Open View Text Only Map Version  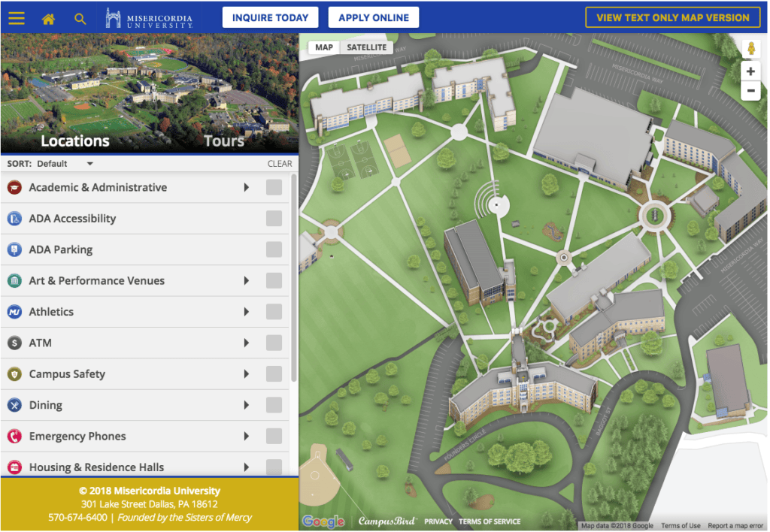673,18
